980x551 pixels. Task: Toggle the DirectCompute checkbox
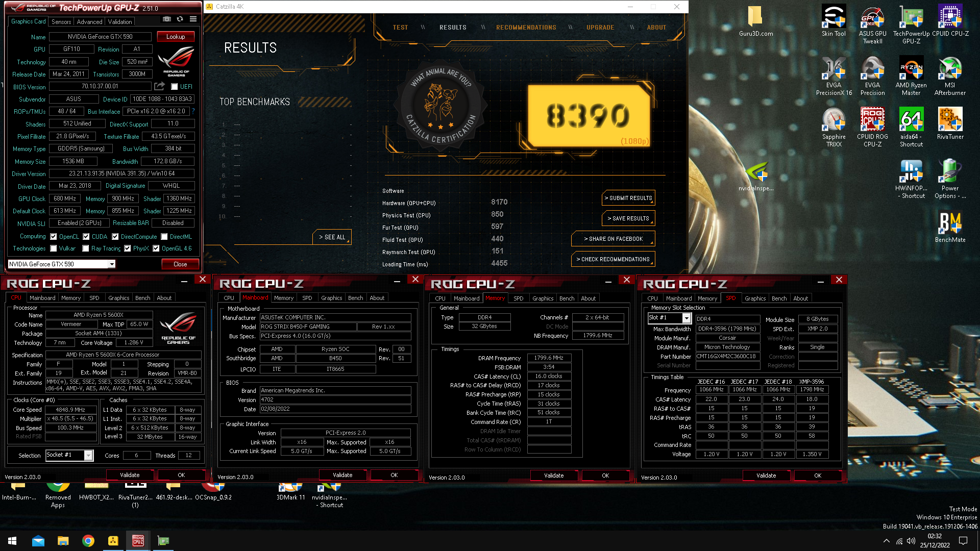115,237
